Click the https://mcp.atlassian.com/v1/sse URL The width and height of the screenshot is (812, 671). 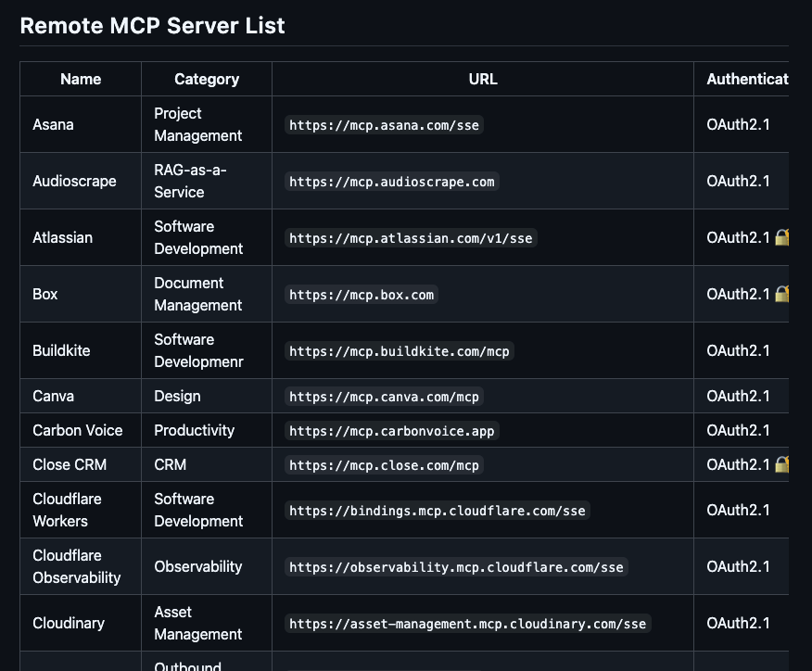[411, 238]
